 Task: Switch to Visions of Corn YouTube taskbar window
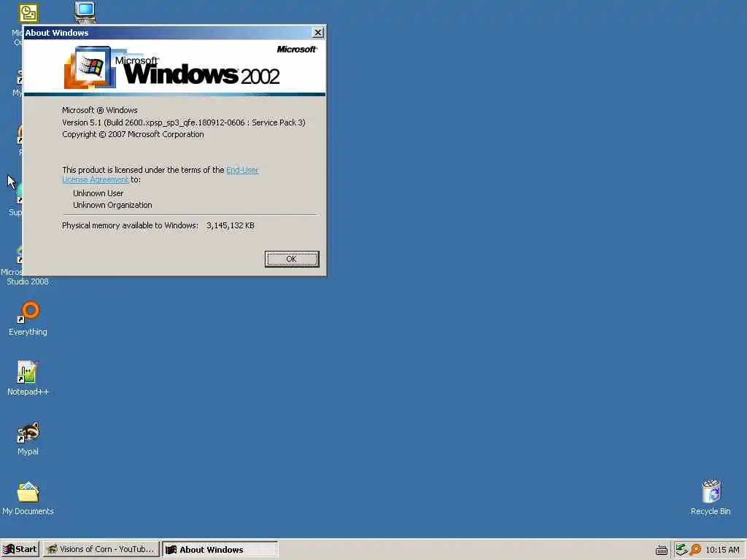(101, 549)
